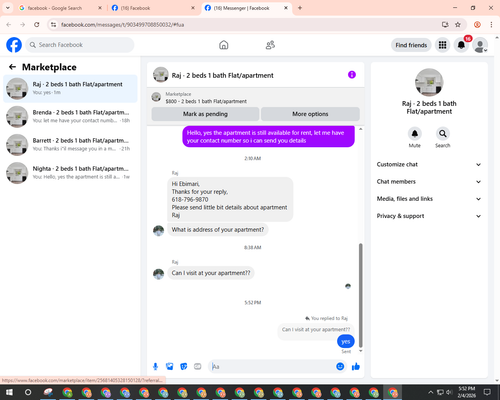Image resolution: width=500 pixels, height=400 pixels.
Task: Open the Windows Start menu
Action: point(9,392)
